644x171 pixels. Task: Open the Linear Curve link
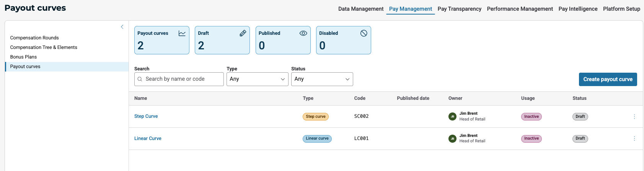coord(148,138)
